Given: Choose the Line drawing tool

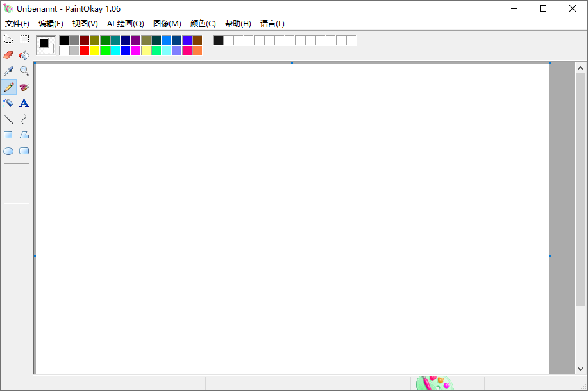Looking at the screenshot, I should (8, 119).
